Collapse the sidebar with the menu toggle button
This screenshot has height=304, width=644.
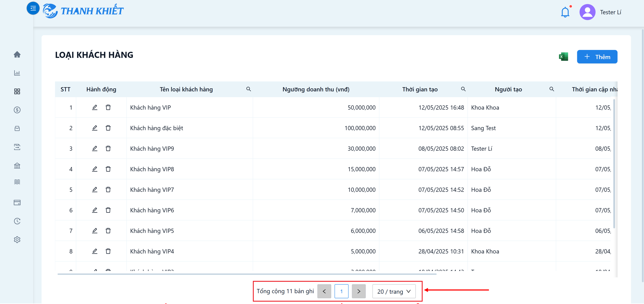click(x=33, y=8)
